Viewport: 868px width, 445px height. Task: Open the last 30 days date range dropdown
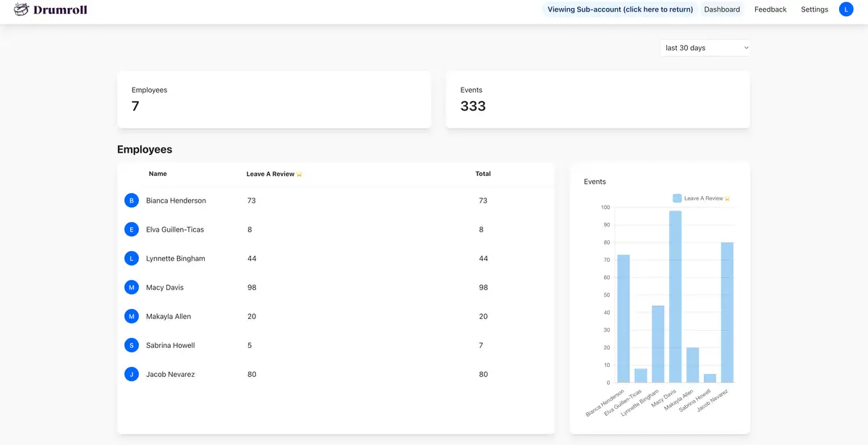pyautogui.click(x=705, y=48)
